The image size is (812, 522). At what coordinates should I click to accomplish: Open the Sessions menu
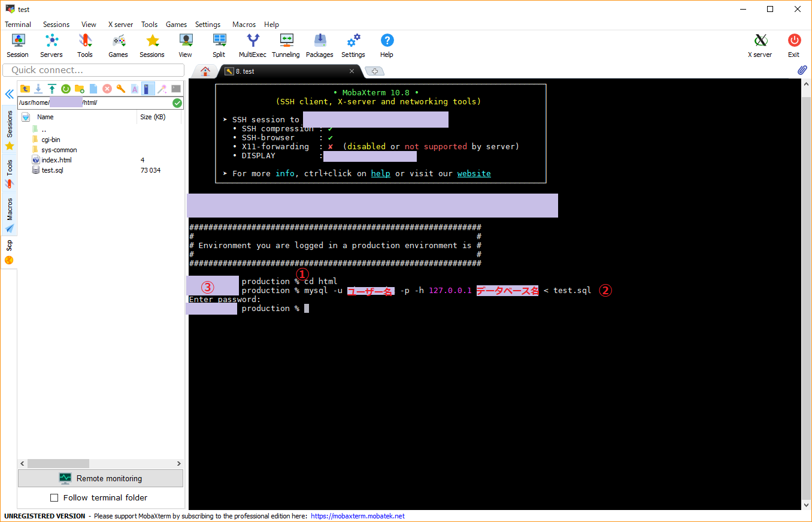pyautogui.click(x=56, y=25)
